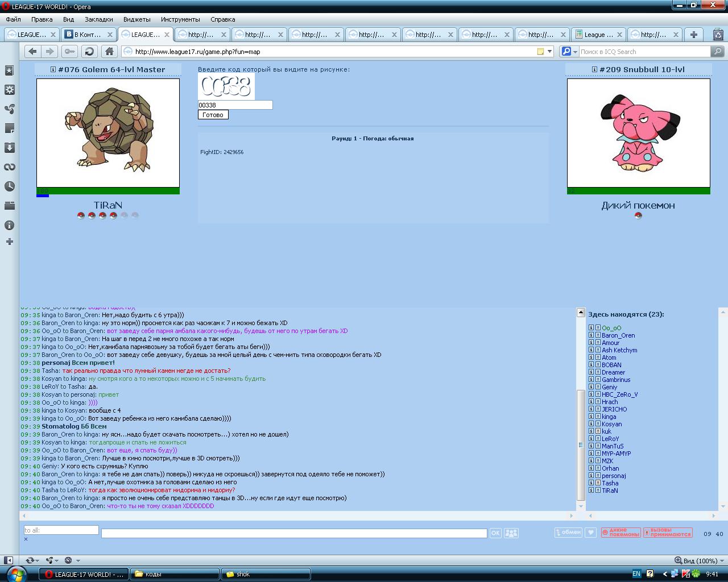The width and height of the screenshot is (728, 582).
Task: Open the Info panel in sidebar
Action: coord(10,225)
